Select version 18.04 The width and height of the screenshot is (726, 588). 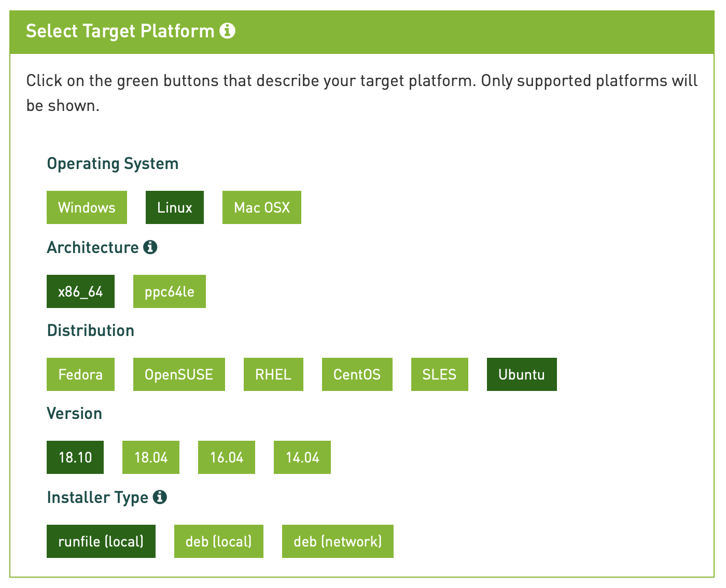(151, 457)
